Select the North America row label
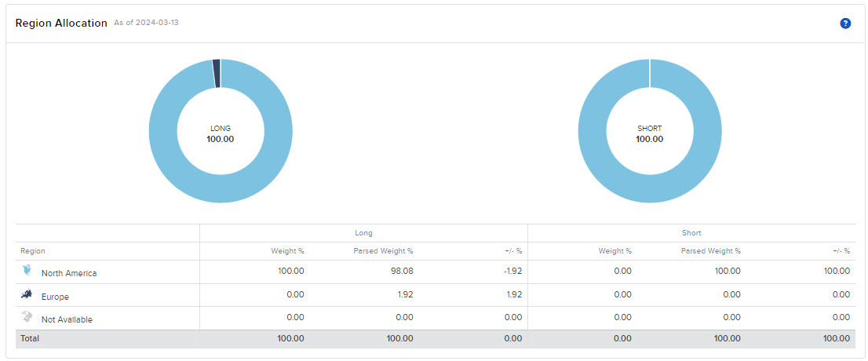The height and width of the screenshot is (361, 868). [x=69, y=273]
